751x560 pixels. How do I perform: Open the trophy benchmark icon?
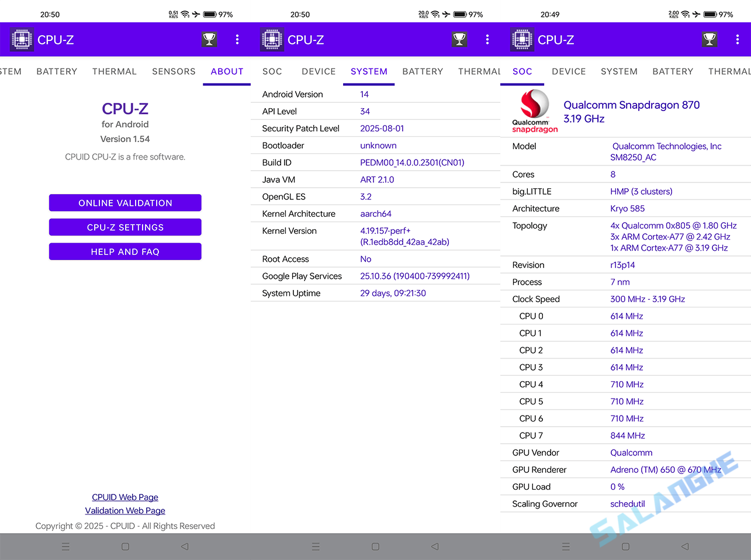tap(209, 39)
